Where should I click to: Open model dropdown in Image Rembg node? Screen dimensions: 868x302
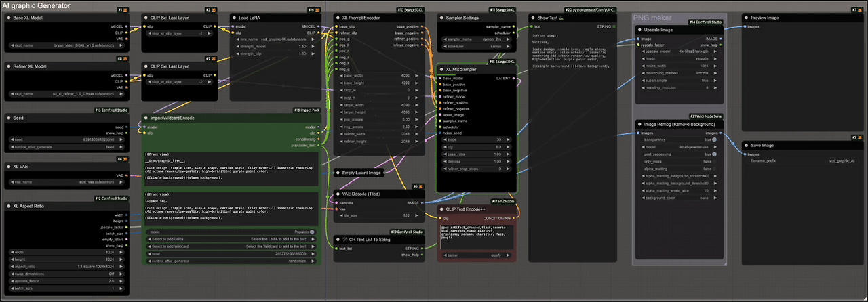[x=679, y=147]
